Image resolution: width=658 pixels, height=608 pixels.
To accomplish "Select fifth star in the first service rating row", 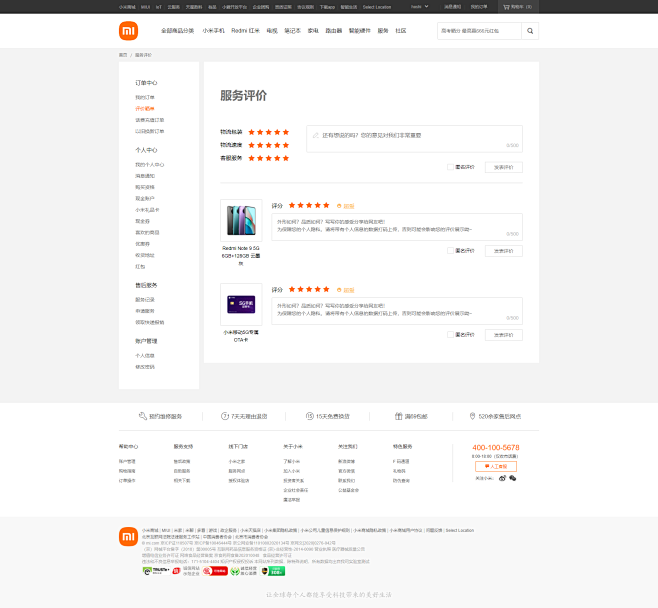I will (286, 132).
